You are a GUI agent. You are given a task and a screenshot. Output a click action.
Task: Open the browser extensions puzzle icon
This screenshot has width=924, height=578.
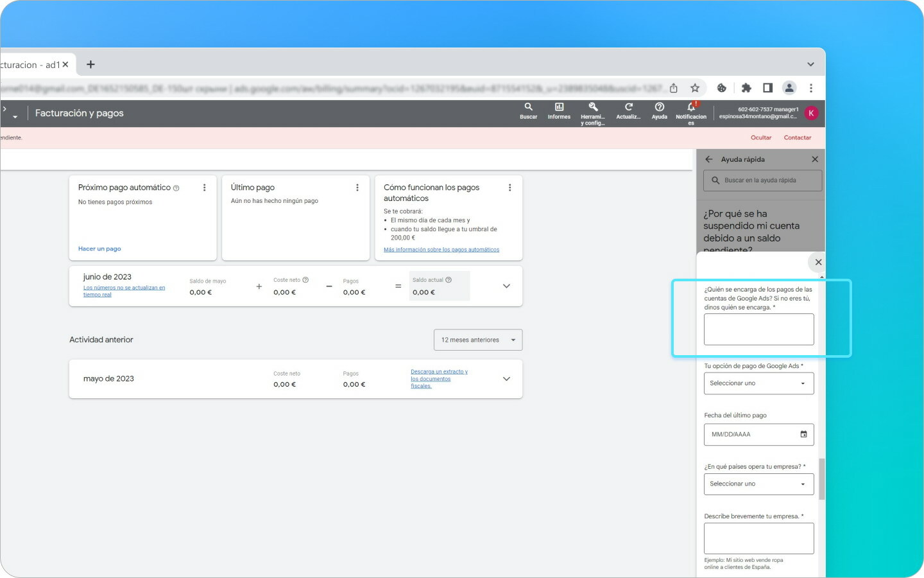click(746, 88)
